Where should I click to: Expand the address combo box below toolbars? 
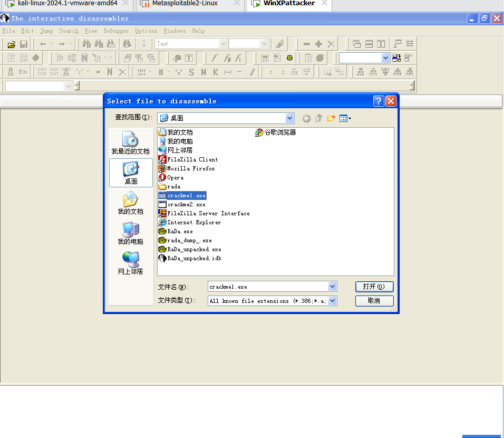(x=68, y=86)
